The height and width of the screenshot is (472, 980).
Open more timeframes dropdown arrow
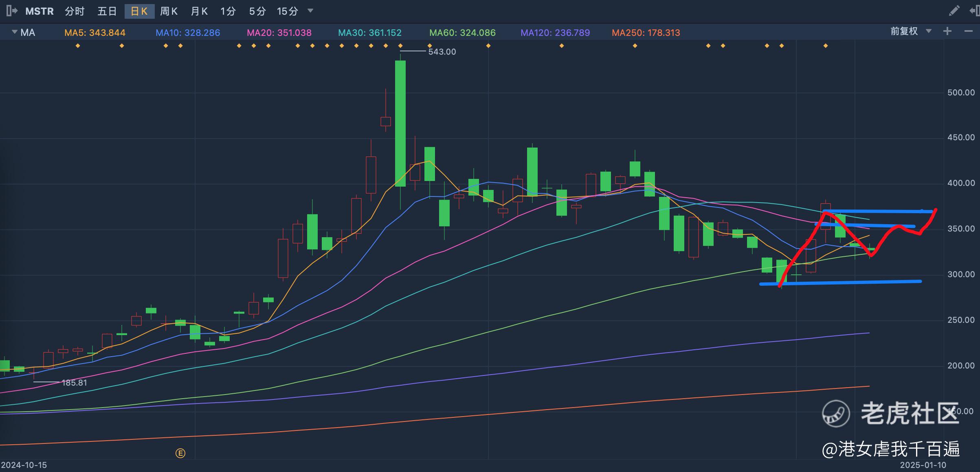pos(310,11)
